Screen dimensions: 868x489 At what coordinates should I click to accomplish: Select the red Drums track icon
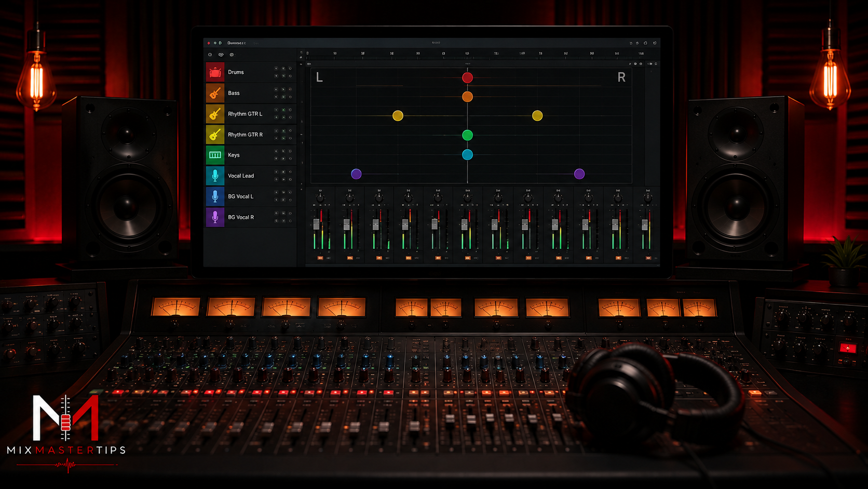(x=215, y=72)
